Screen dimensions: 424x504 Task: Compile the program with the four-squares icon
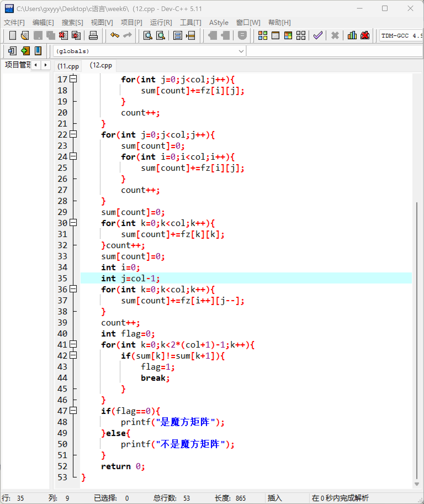[x=263, y=35]
